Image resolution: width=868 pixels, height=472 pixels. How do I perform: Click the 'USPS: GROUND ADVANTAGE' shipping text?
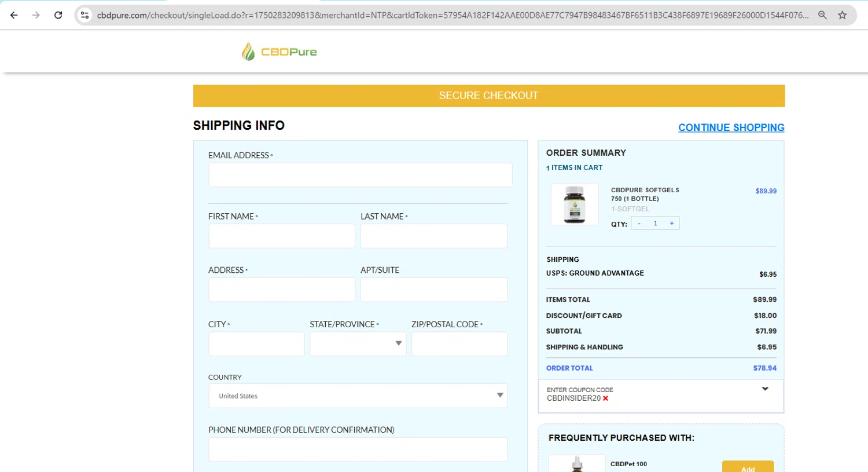595,273
